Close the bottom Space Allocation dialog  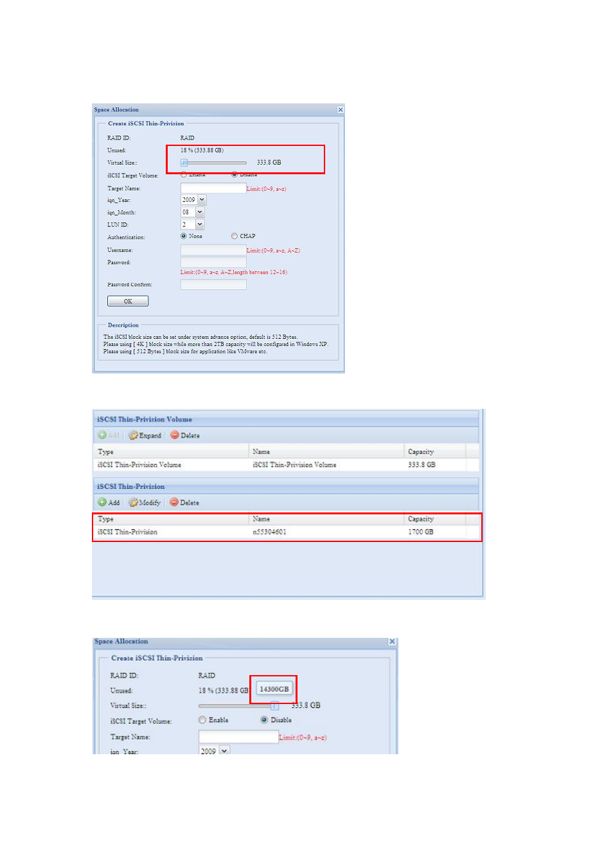[x=392, y=642]
